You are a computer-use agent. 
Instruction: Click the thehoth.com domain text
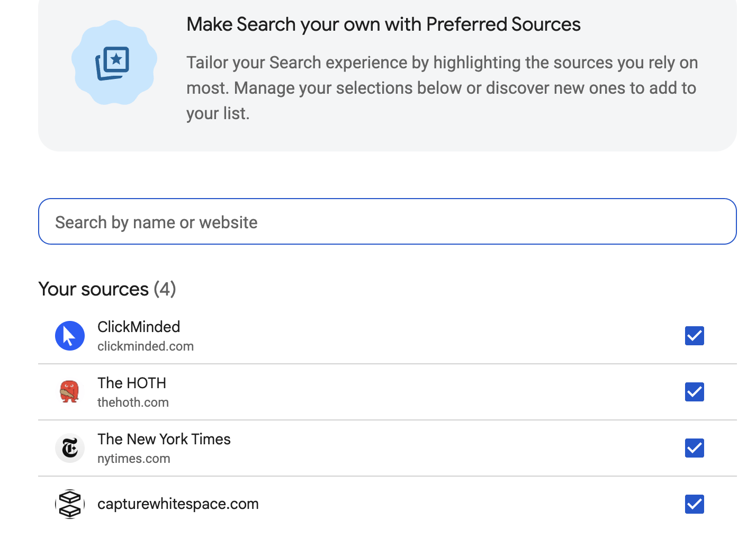(133, 402)
